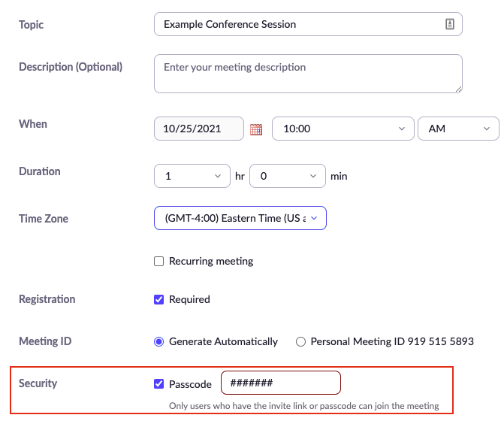The width and height of the screenshot is (504, 421).
Task: Toggle the Passcode checkbox
Action: click(158, 384)
